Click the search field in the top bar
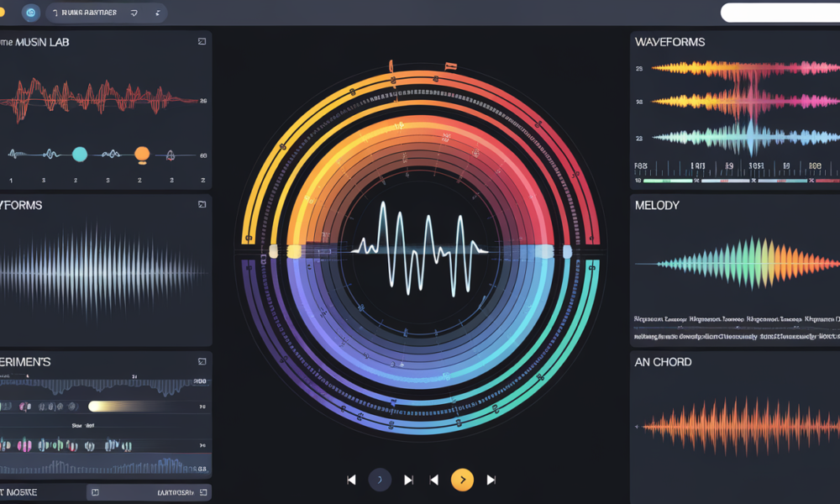 (x=780, y=13)
